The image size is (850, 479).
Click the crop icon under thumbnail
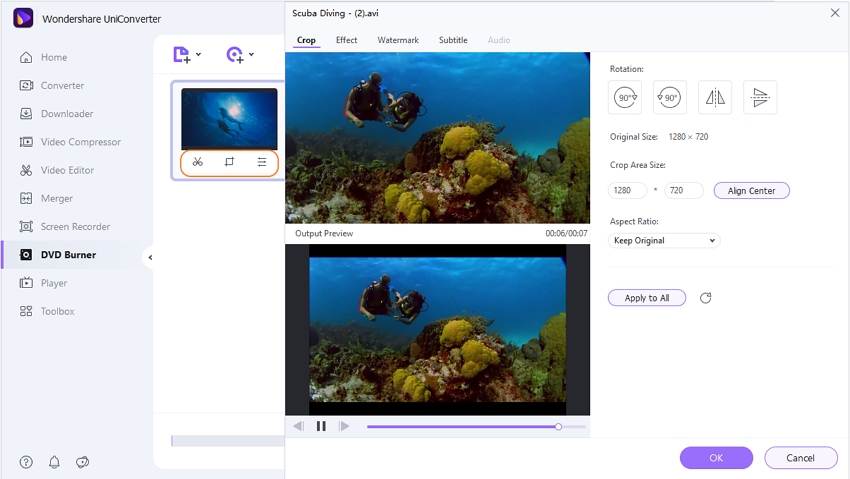coord(229,162)
